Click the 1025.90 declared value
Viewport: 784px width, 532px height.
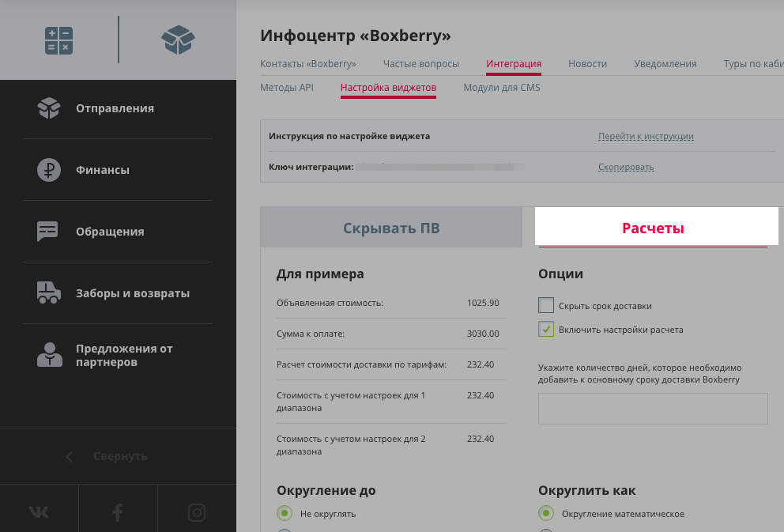point(483,303)
